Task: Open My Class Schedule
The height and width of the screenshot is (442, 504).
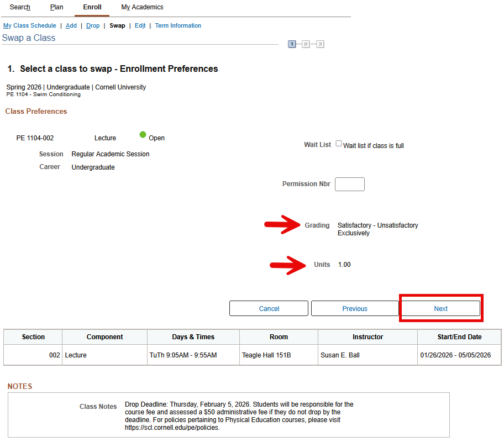Action: pos(29,25)
